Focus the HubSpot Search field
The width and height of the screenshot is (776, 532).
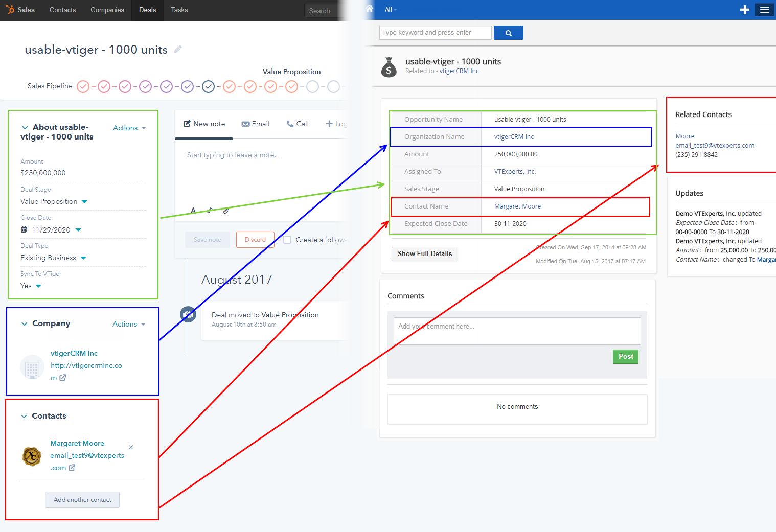coord(323,11)
